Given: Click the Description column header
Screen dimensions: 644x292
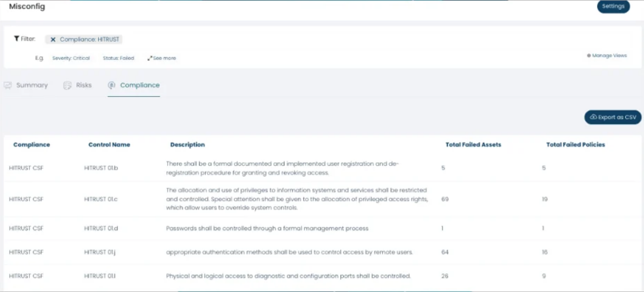Looking at the screenshot, I should pyautogui.click(x=188, y=145).
